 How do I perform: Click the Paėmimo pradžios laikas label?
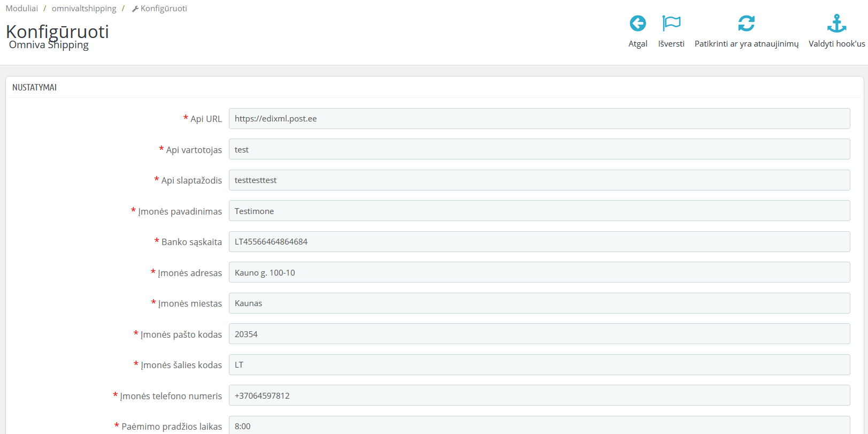(172, 427)
